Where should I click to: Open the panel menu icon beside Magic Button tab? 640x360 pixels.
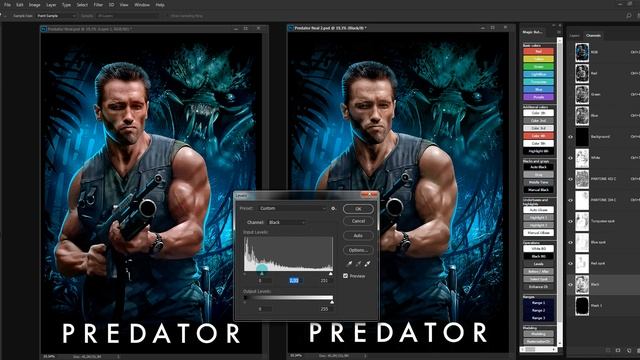click(559, 32)
